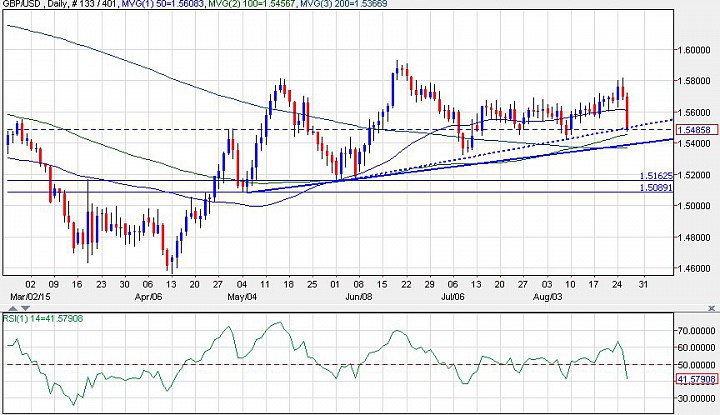720x415 pixels.
Task: Click the # 133 / 401 bar counter
Action: coord(94,4)
